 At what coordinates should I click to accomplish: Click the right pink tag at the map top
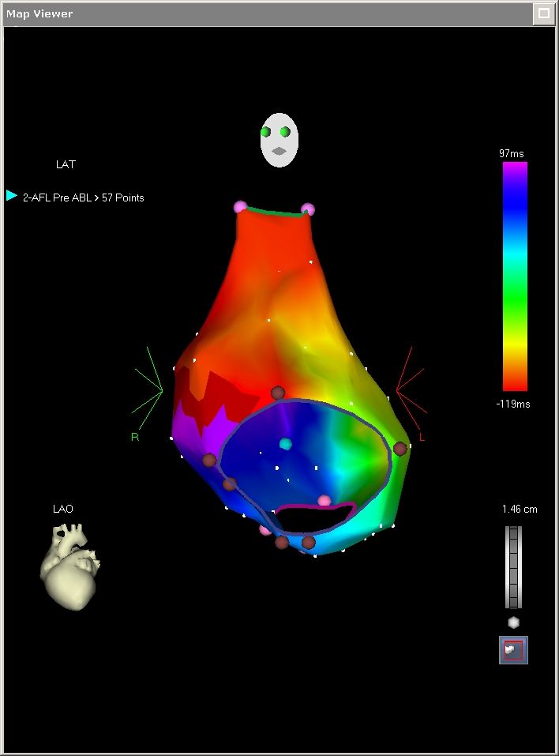pos(308,209)
